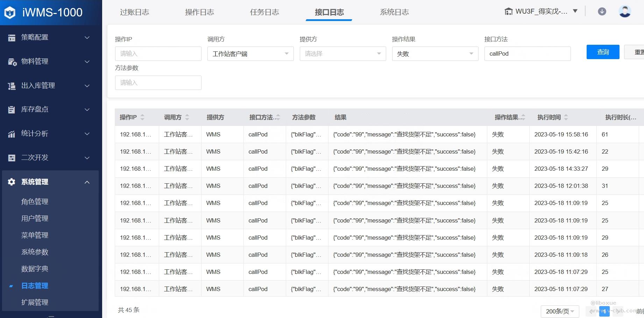Click the 策略配置 sidebar icon

tap(12, 38)
